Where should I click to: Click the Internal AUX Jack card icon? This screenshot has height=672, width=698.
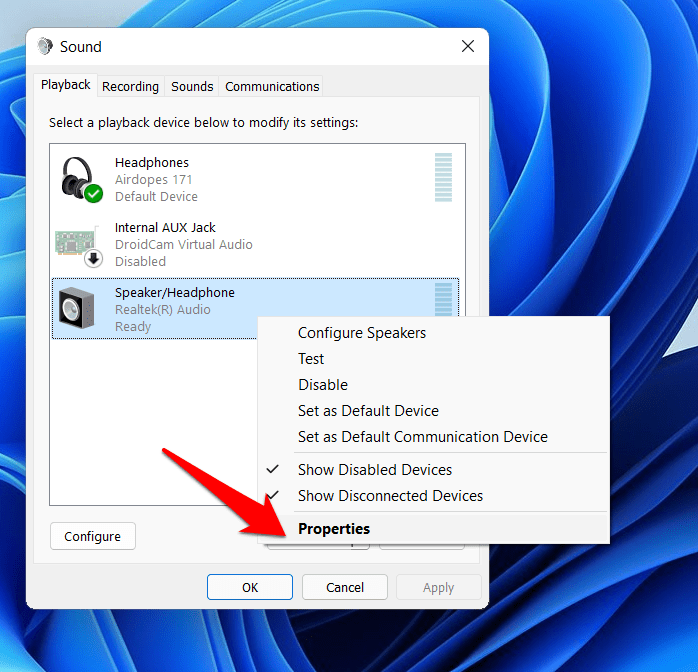[x=79, y=244]
